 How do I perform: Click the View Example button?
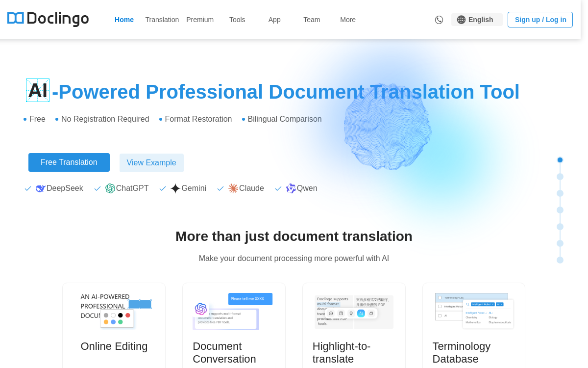[x=151, y=163]
